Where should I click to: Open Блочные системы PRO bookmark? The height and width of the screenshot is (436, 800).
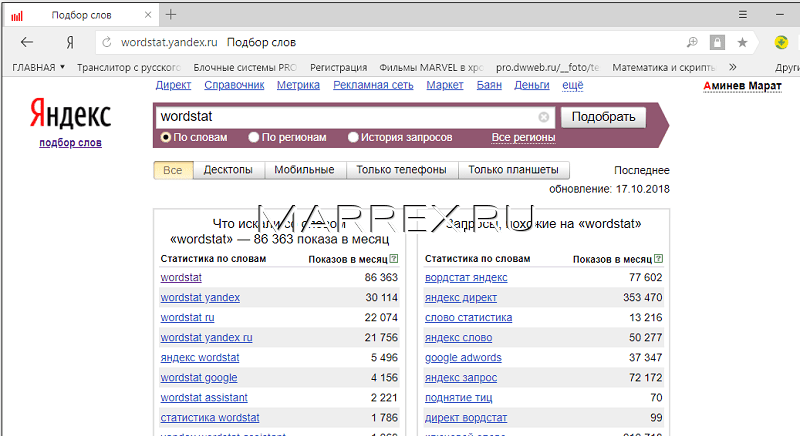[245, 67]
